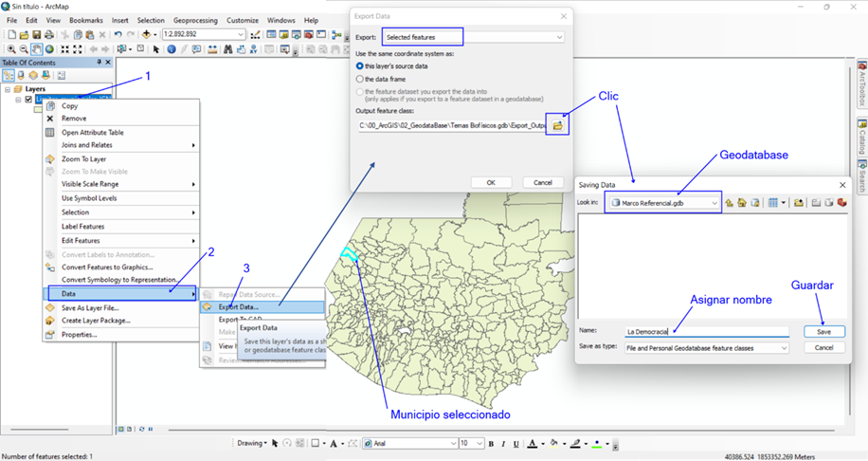Click List By Source icon
This screenshot has width=868, height=461.
21,75
